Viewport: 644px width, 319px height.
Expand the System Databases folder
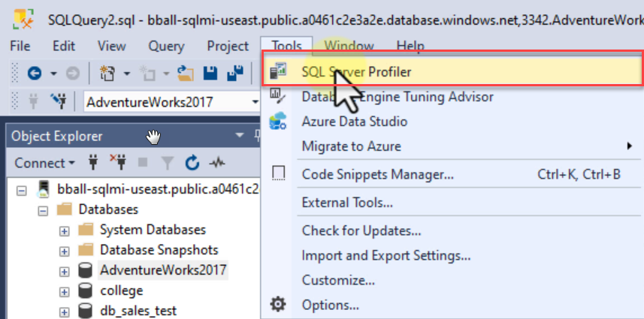point(64,231)
